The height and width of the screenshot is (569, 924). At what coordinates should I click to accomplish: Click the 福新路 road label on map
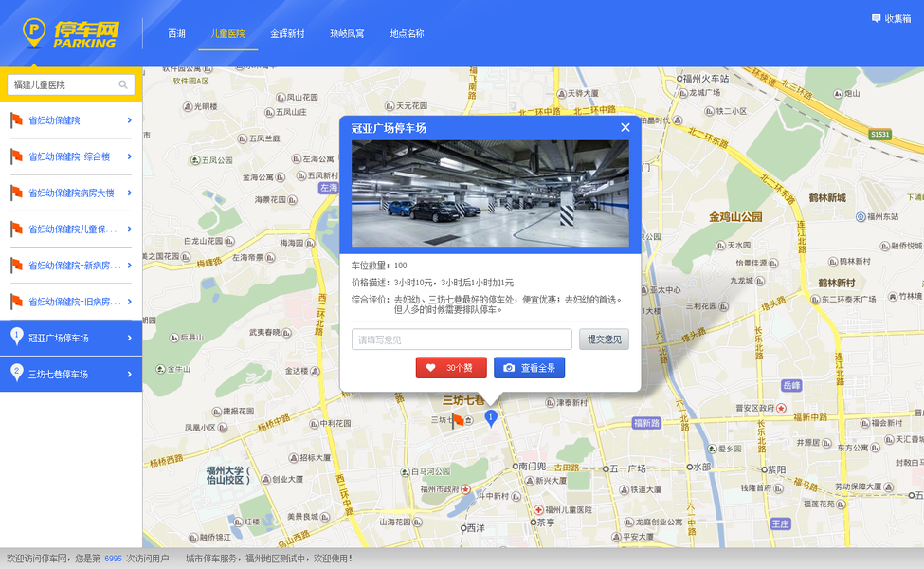pos(646,423)
